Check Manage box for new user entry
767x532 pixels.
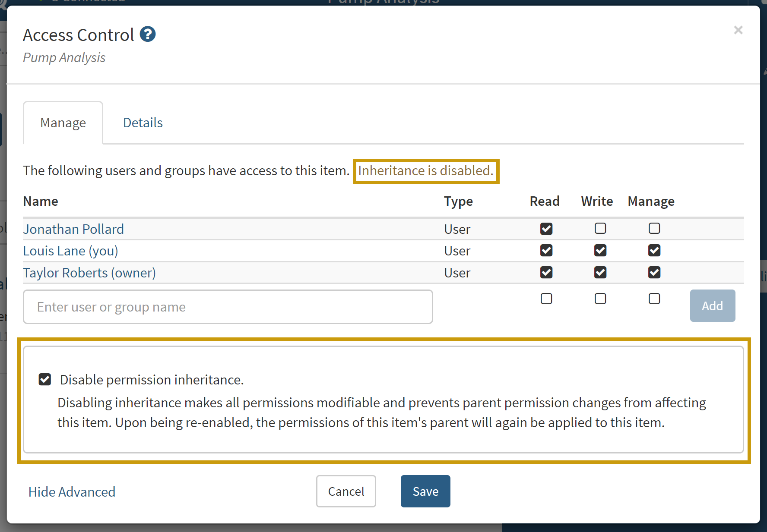point(654,299)
